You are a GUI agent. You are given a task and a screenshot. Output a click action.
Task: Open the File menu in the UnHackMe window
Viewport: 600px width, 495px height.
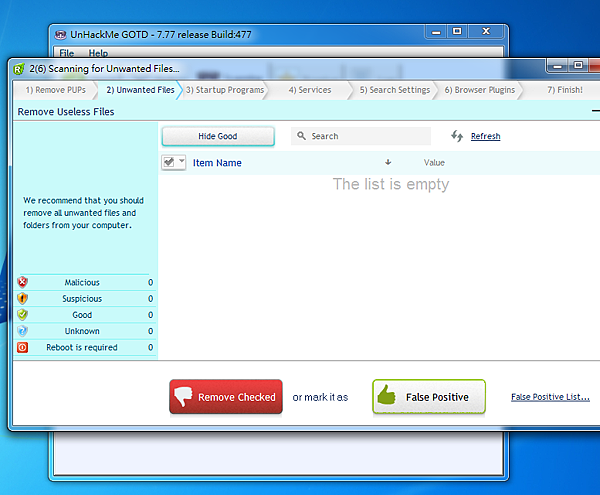(67, 53)
